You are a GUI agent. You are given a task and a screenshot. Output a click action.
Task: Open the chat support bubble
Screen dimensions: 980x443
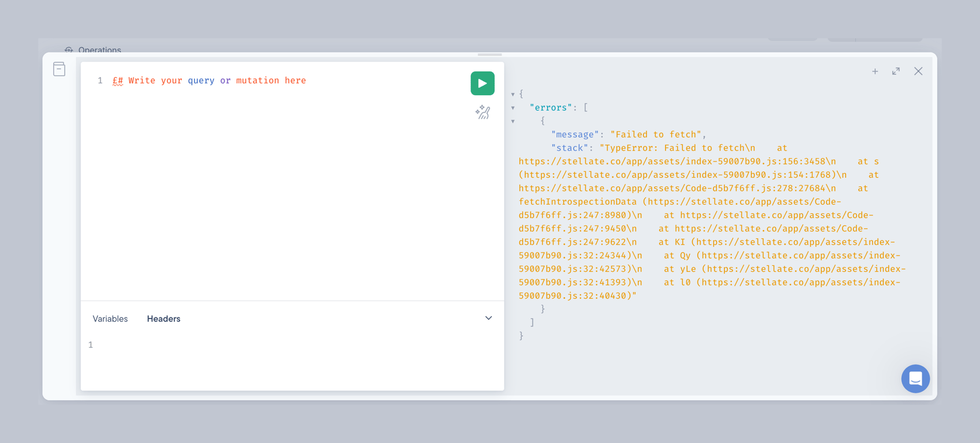click(915, 378)
